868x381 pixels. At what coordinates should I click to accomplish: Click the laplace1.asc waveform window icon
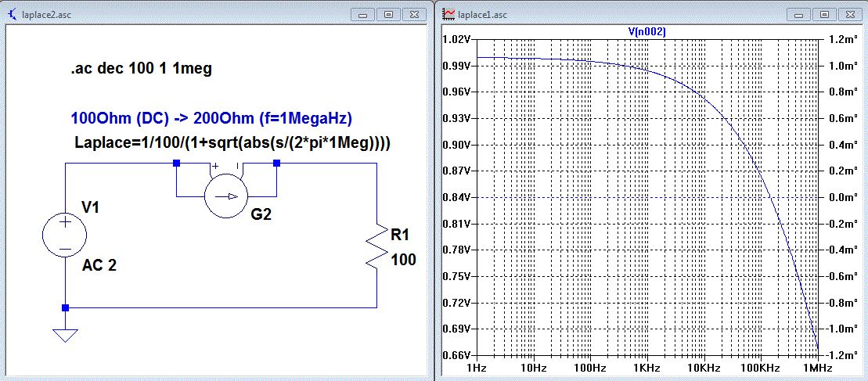(x=449, y=14)
